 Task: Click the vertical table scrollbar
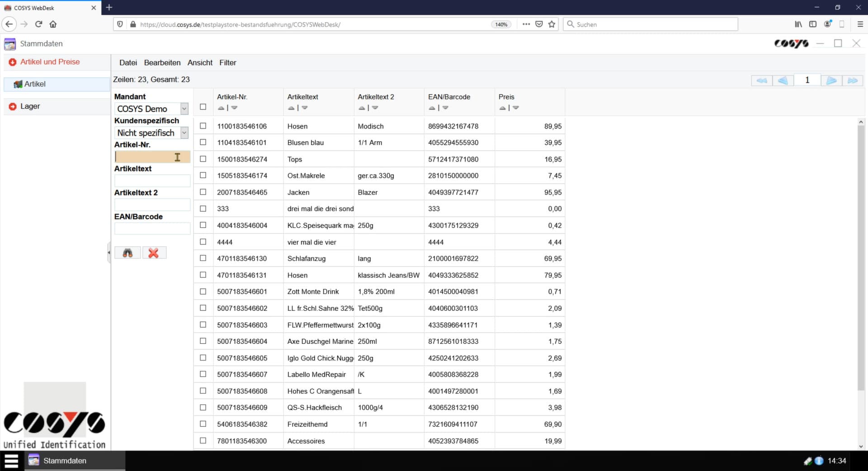point(861,258)
